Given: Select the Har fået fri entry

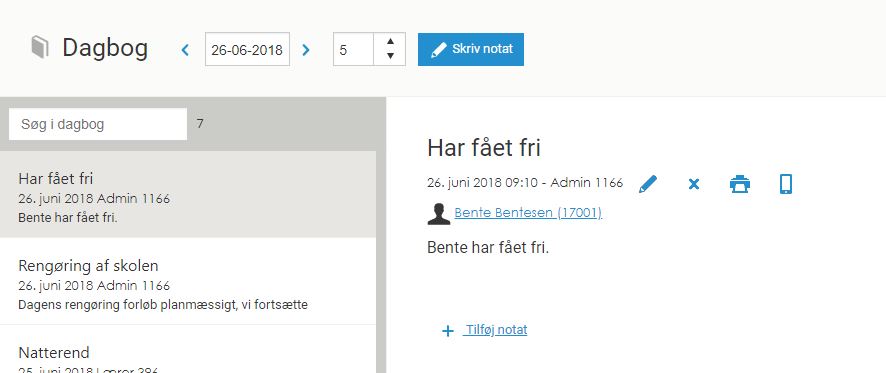Looking at the screenshot, I should click(x=188, y=194).
